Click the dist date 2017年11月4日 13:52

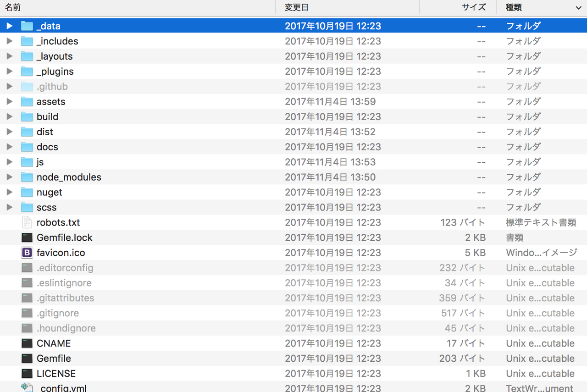[330, 132]
